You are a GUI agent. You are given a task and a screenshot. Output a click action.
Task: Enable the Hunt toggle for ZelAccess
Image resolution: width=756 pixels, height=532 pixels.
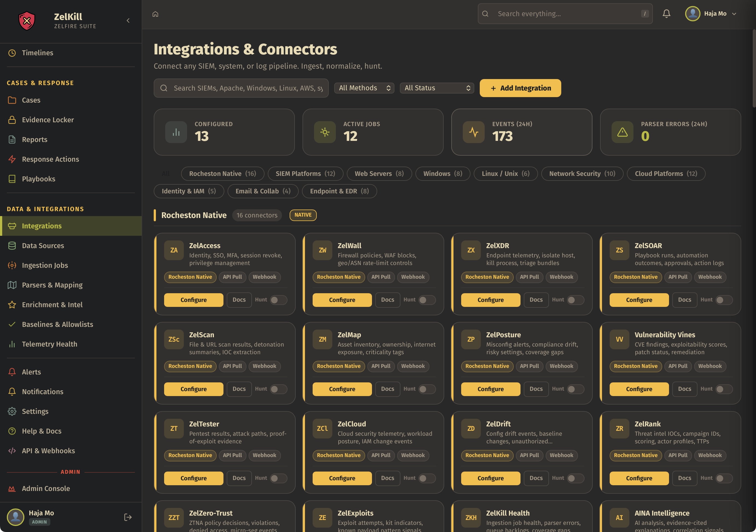pyautogui.click(x=278, y=300)
